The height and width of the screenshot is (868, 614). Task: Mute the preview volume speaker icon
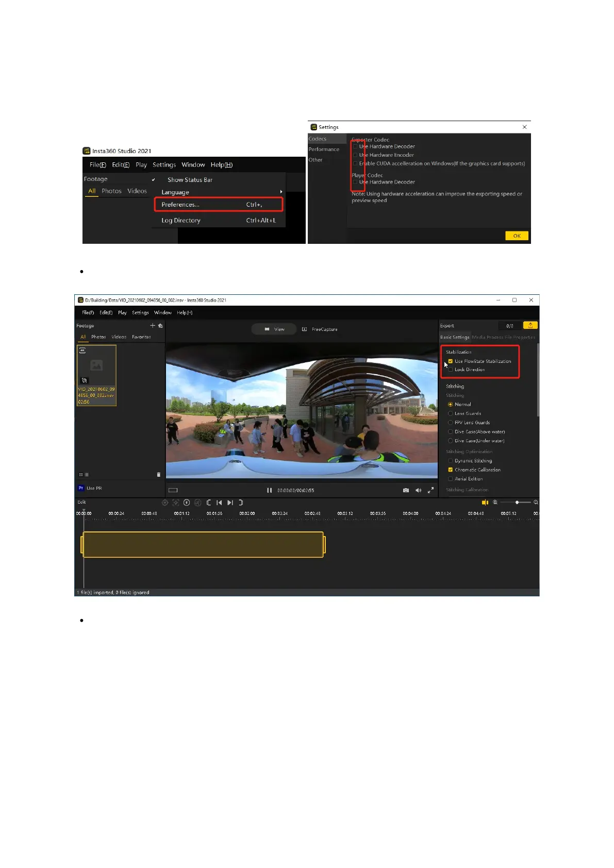(418, 490)
